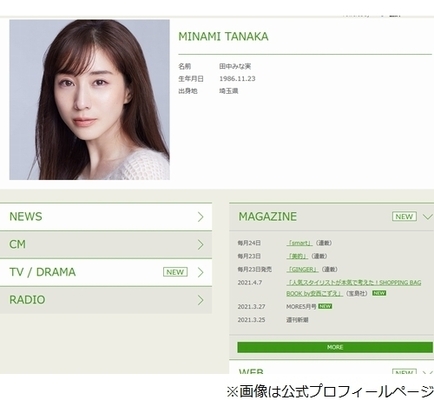434x400 pixels.
Task: Click the NEW badge in MAGAZINE header
Action: [404, 216]
